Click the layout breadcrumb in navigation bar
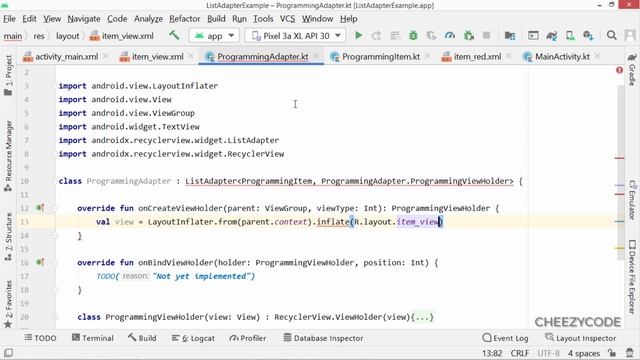640x360 pixels. [67, 36]
